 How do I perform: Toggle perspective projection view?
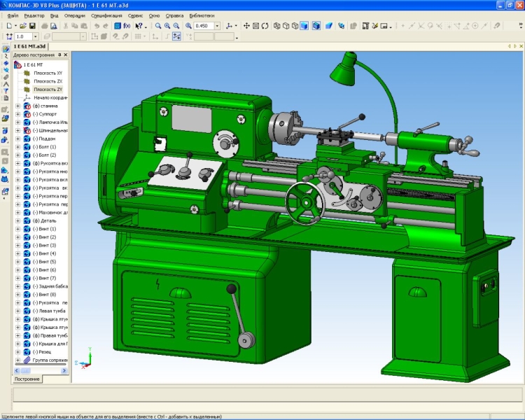(329, 26)
